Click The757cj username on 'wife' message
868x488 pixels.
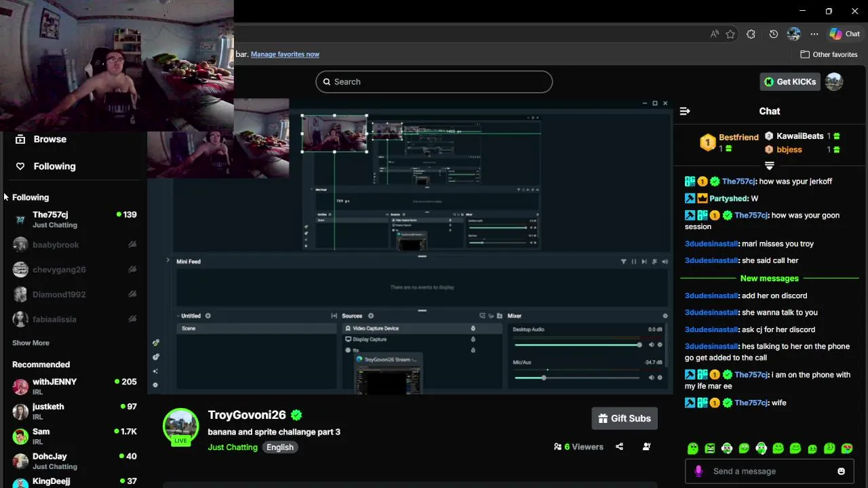[751, 403]
